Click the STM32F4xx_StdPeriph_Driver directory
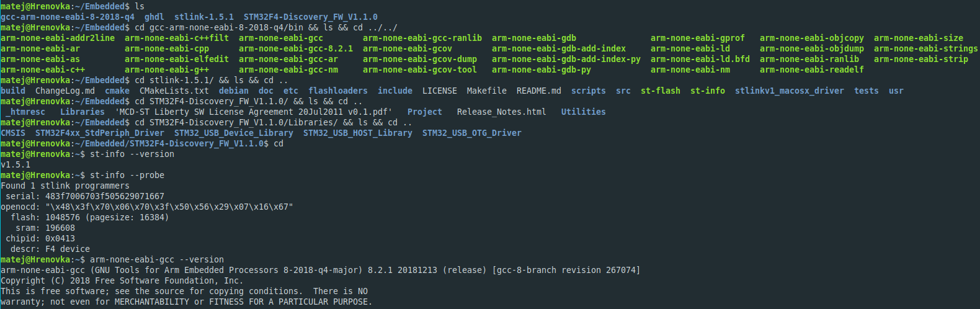Viewport: 980px width, 309px height. coord(99,133)
